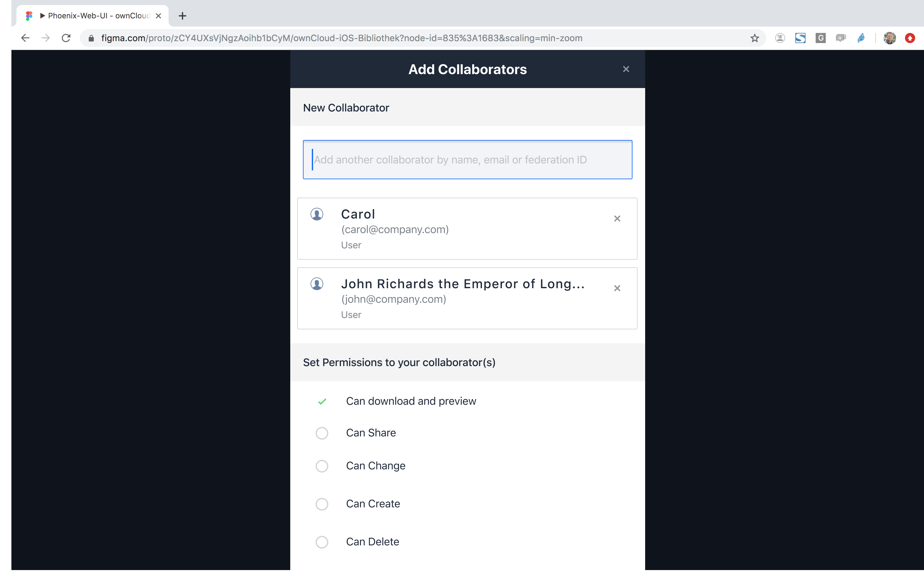Click the User label under John Richards
The height and width of the screenshot is (584, 924).
[x=351, y=315]
